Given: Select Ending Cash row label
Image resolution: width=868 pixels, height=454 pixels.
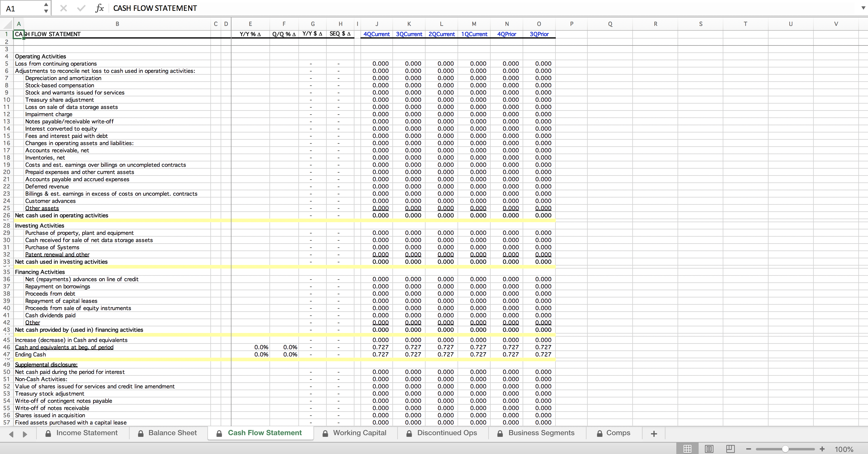Looking at the screenshot, I should tap(30, 354).
